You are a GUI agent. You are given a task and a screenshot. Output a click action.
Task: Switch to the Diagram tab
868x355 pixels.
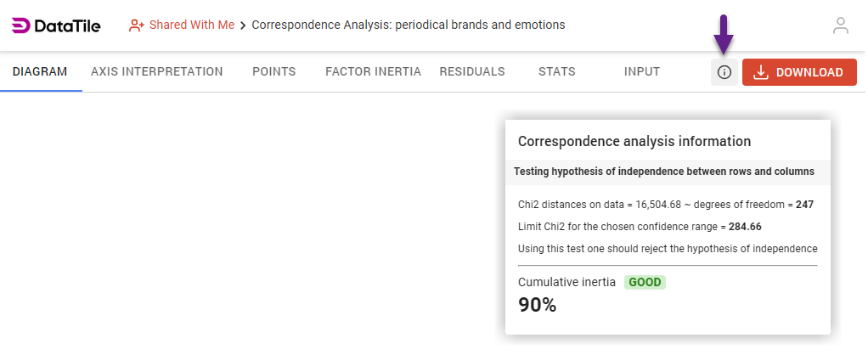(40, 72)
